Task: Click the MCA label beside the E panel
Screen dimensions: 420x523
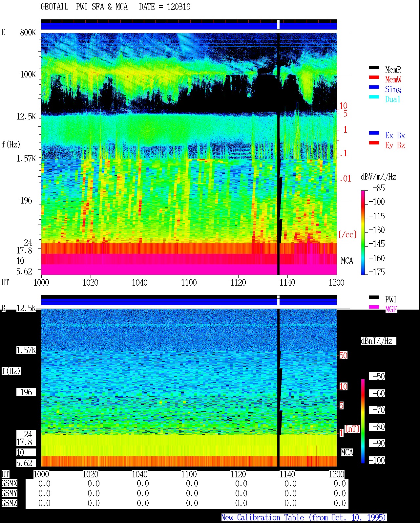Action: [x=347, y=261]
